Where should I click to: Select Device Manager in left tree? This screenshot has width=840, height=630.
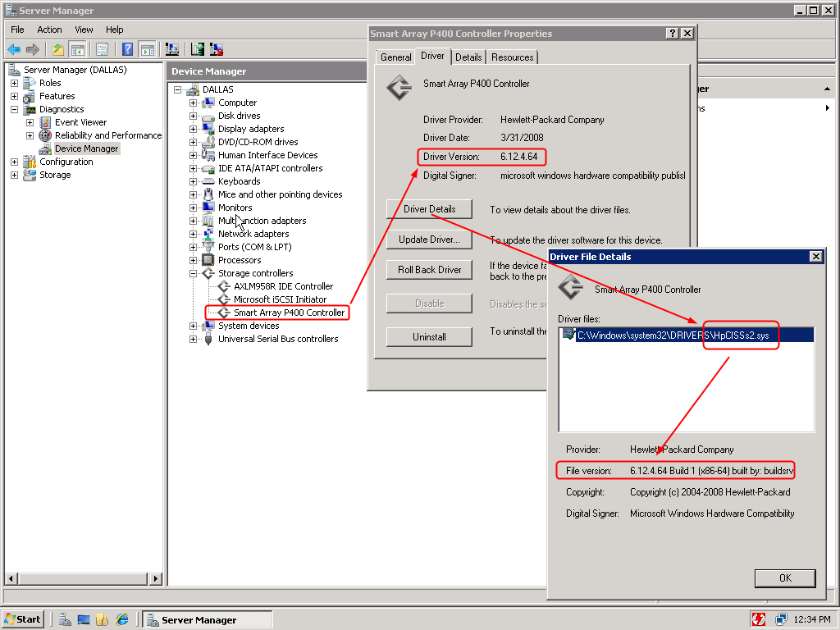pos(86,149)
